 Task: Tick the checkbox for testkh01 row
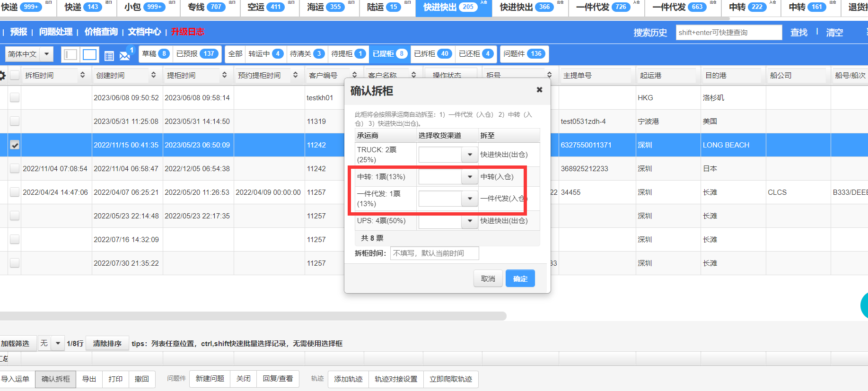[15, 97]
